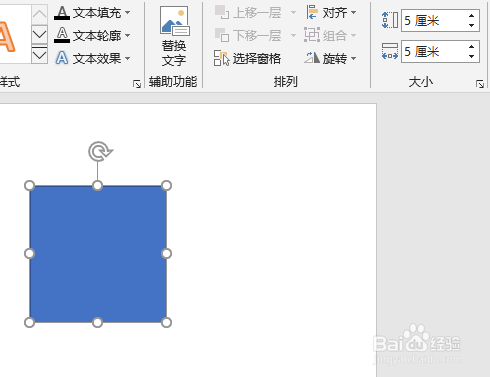This screenshot has height=377, width=490.
Task: Decrease shape width with down spinner
Action: [x=471, y=56]
